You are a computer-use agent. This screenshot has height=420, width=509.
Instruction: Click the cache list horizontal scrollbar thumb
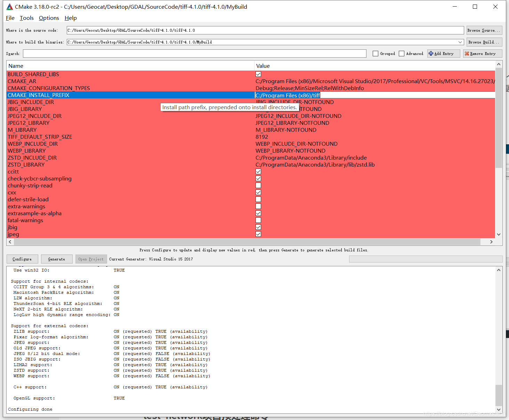(x=247, y=242)
